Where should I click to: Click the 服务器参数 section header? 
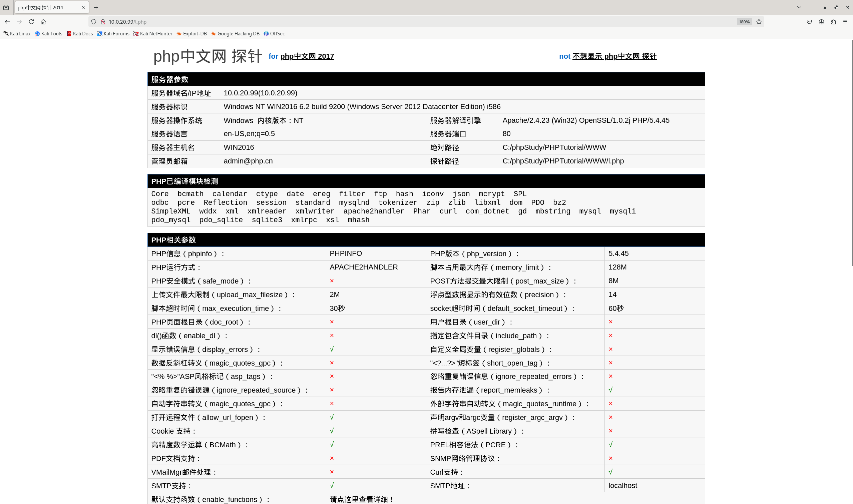point(426,79)
